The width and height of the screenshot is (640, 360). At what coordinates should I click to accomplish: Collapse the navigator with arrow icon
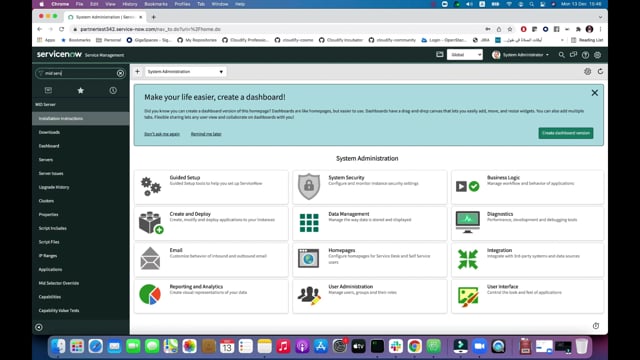[x=39, y=327]
